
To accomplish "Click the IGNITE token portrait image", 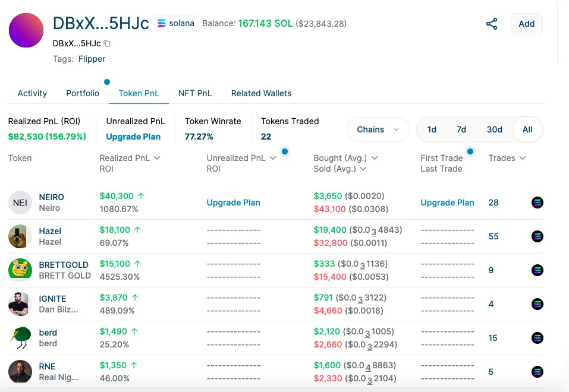I will pyautogui.click(x=20, y=304).
